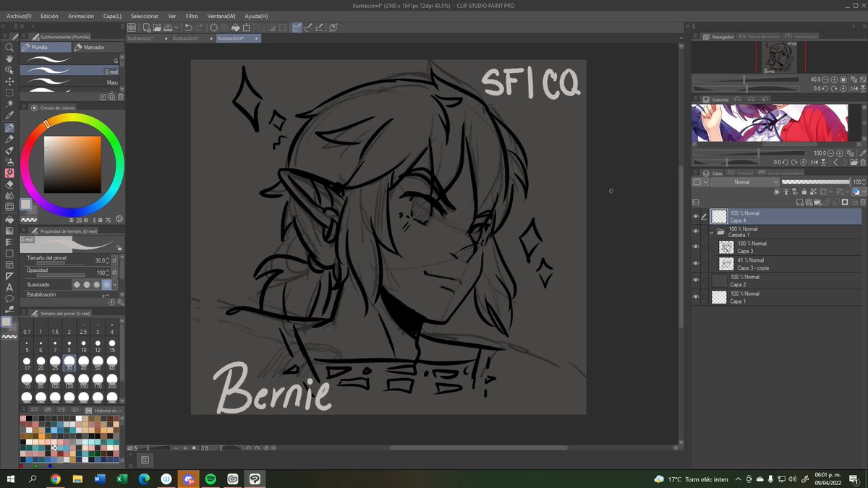
Task: Open Google Chrome from the taskbar
Action: [x=56, y=479]
